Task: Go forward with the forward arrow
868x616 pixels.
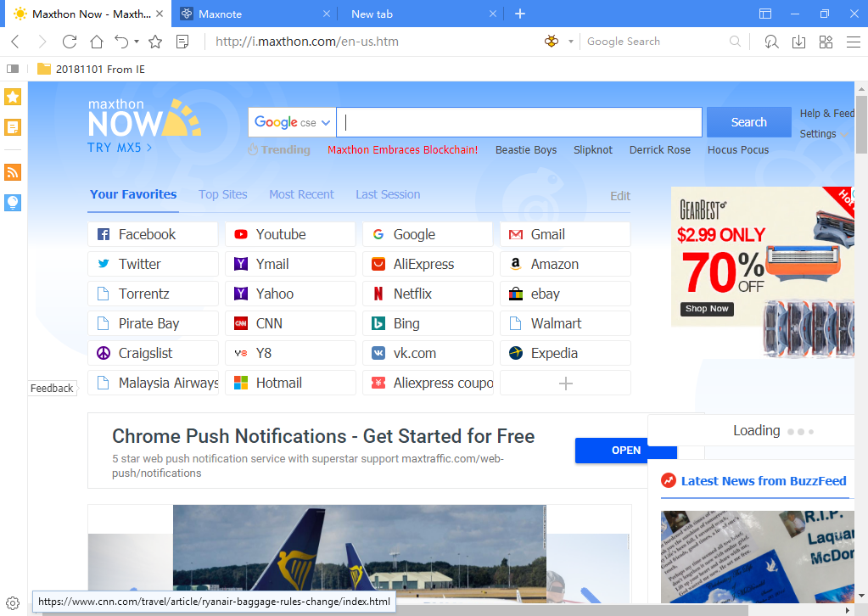Action: 42,42
